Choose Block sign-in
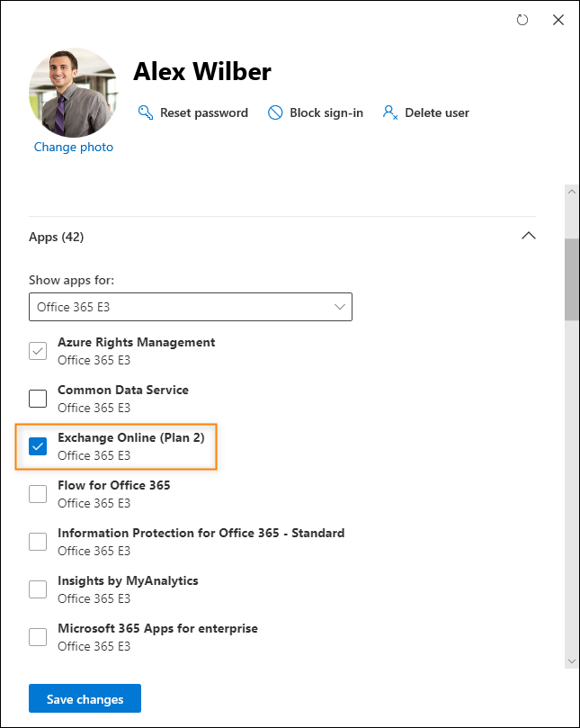The width and height of the screenshot is (580, 728). 316,112
